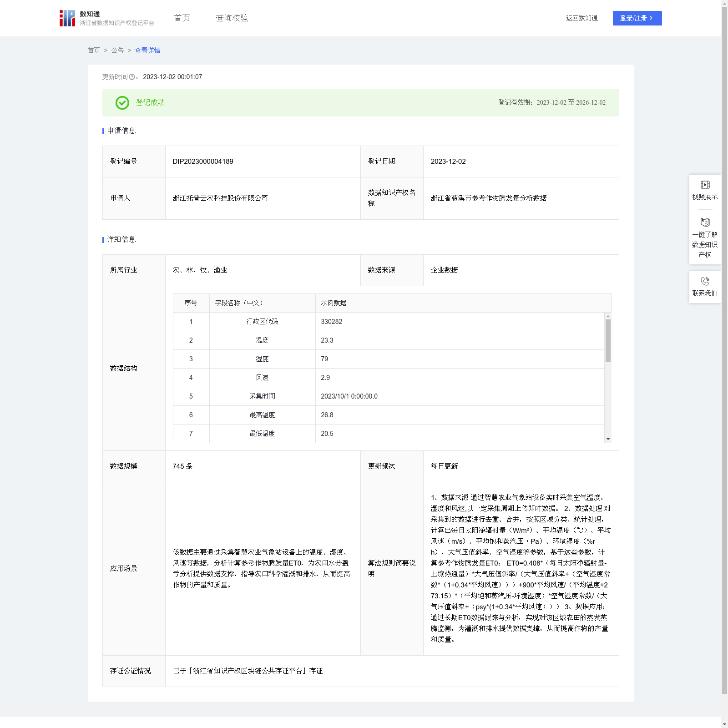This screenshot has width=728, height=728.
Task: Click the 行政区代码 table row
Action: pos(389,322)
